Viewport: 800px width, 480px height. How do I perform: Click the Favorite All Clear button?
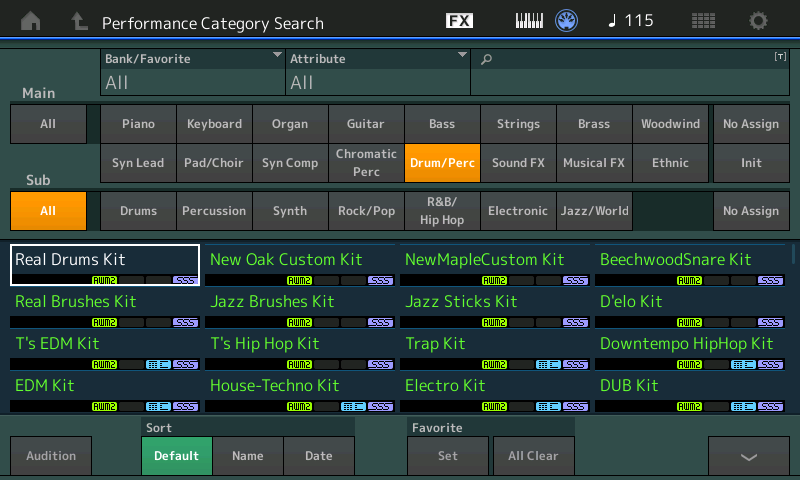pos(533,456)
